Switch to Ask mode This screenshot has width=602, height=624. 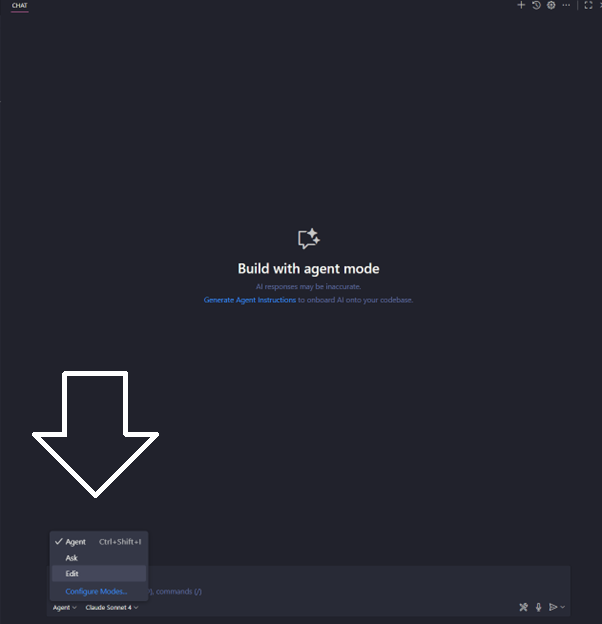click(99, 558)
